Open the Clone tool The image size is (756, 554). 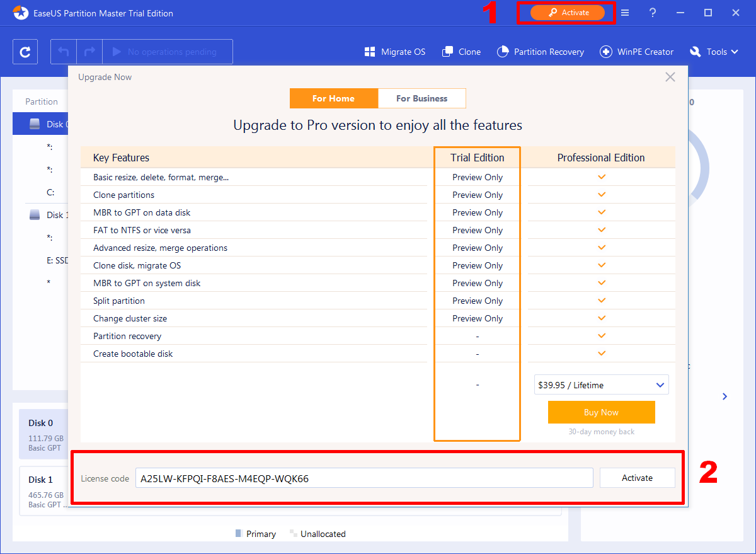tap(461, 52)
